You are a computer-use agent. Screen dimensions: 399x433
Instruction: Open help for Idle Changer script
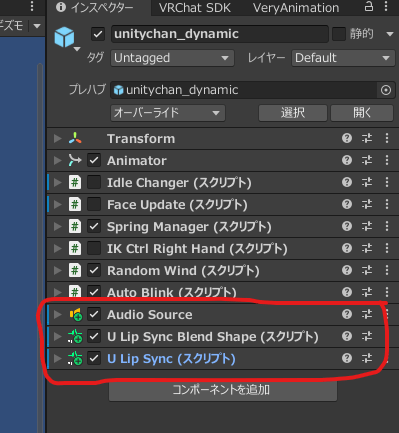[347, 182]
